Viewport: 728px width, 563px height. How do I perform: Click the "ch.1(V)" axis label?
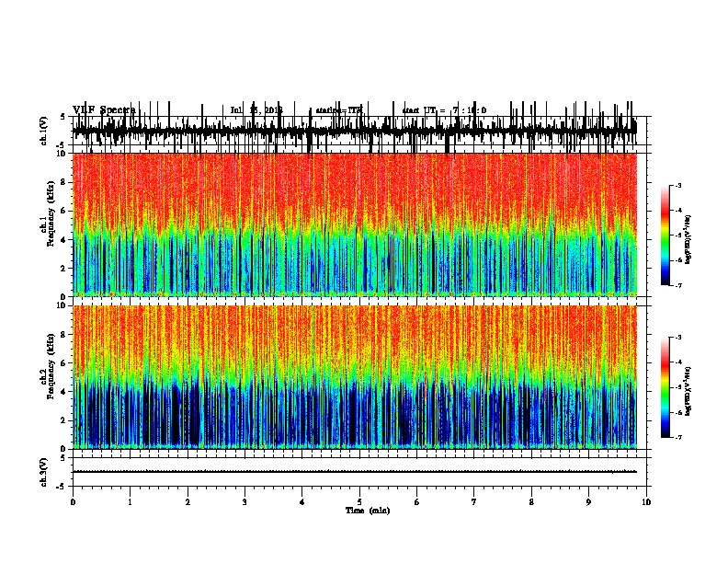coord(44,131)
